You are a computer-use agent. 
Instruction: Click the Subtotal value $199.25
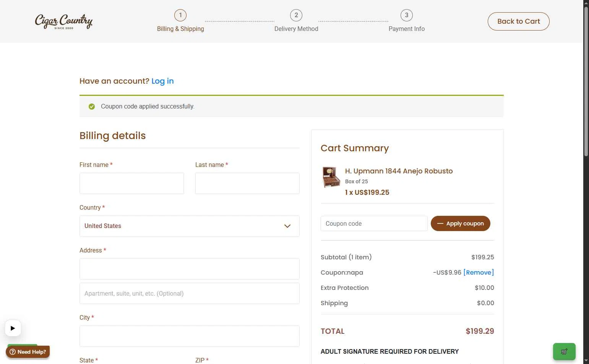(x=482, y=257)
